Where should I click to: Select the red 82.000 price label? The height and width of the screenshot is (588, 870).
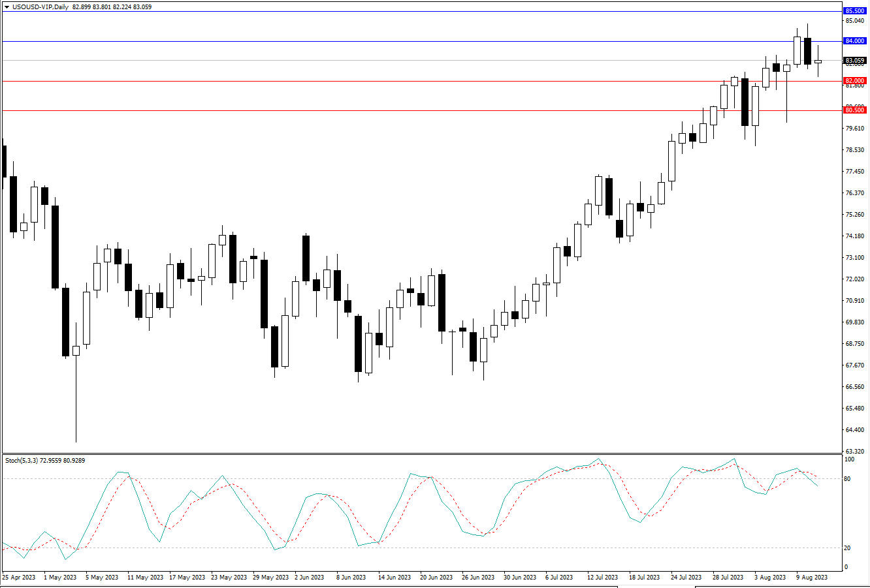855,81
